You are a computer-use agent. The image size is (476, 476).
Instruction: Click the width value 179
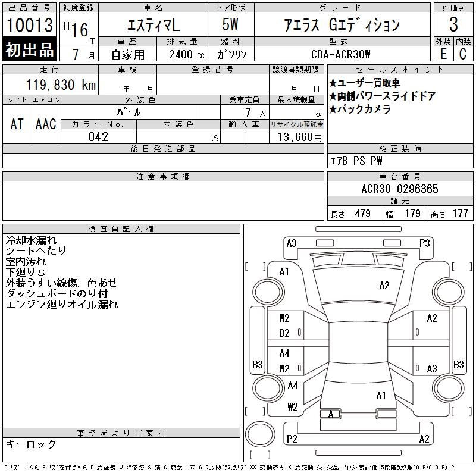pyautogui.click(x=412, y=214)
